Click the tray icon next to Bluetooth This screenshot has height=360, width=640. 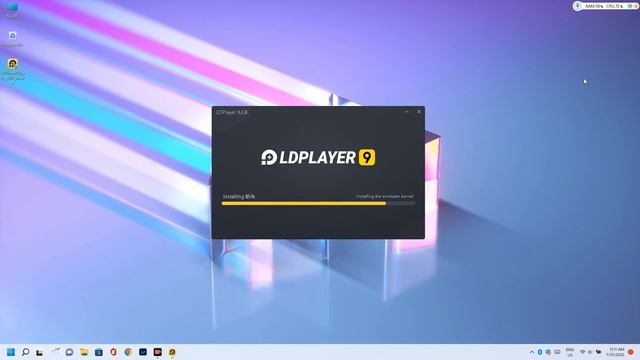[548, 352]
